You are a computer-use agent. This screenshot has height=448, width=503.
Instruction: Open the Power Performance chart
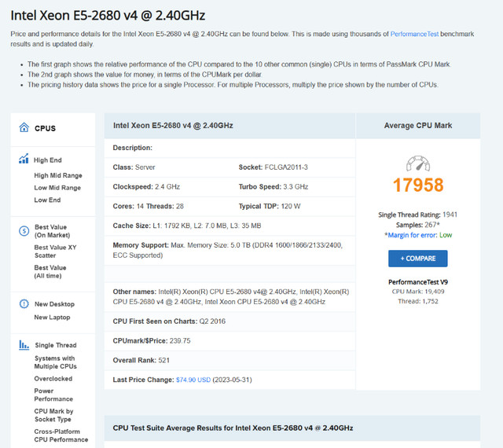53,395
